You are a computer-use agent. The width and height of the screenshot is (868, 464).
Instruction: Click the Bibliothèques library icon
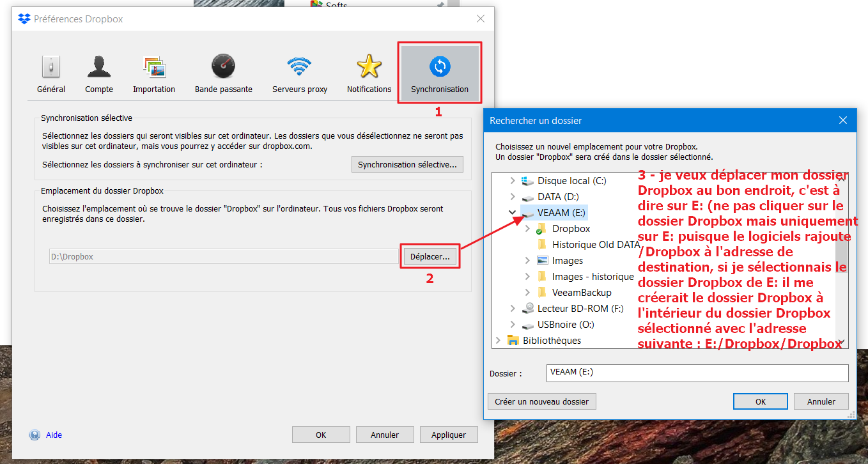point(513,340)
